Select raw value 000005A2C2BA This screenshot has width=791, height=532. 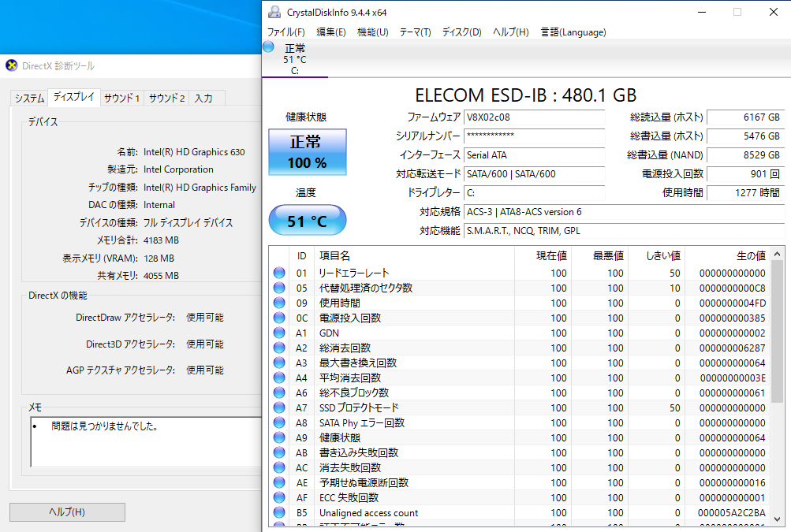coord(732,513)
